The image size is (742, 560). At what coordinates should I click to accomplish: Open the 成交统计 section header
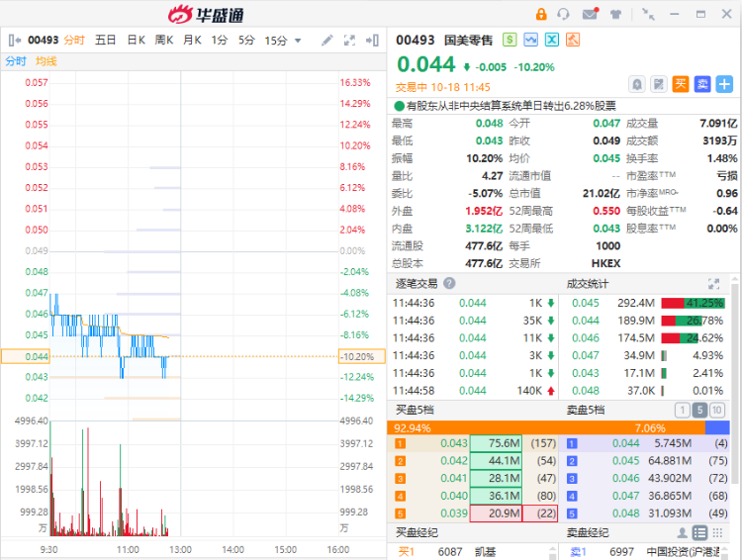click(x=588, y=284)
